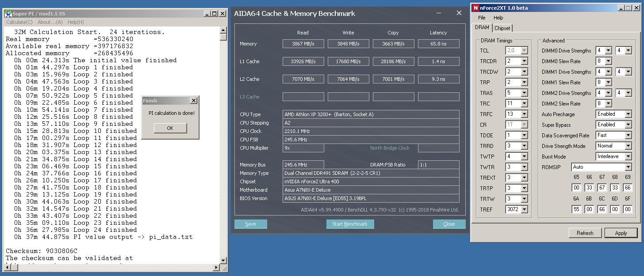Confirm PI calculation done with OK
Viewport: 644px width, 276px height.
(x=170, y=128)
